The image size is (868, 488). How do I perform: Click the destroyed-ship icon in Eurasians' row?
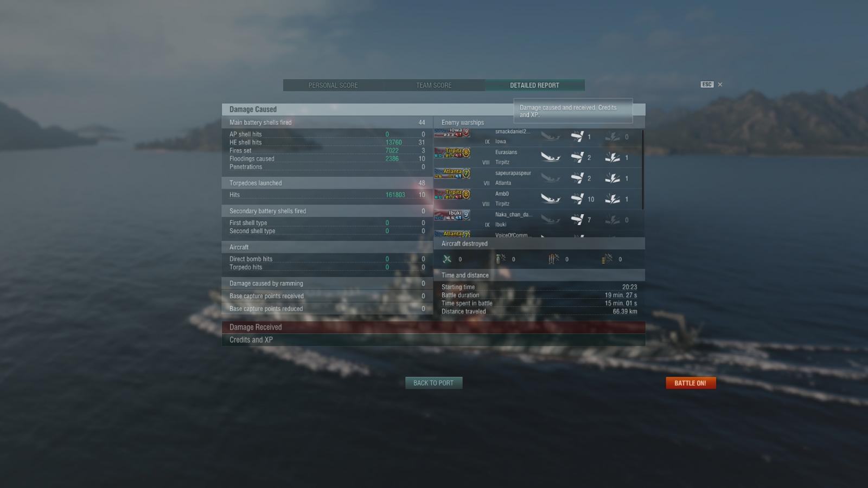click(x=550, y=157)
